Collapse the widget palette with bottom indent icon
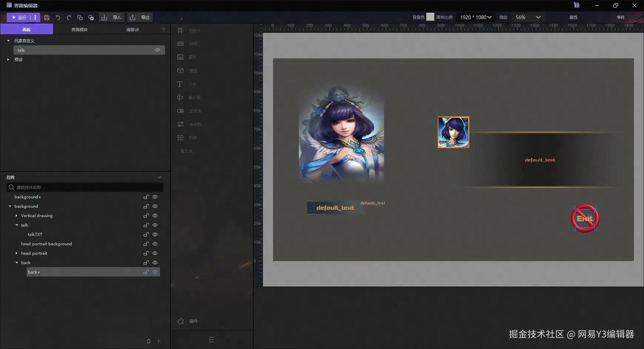644x349 pixels. tap(211, 340)
